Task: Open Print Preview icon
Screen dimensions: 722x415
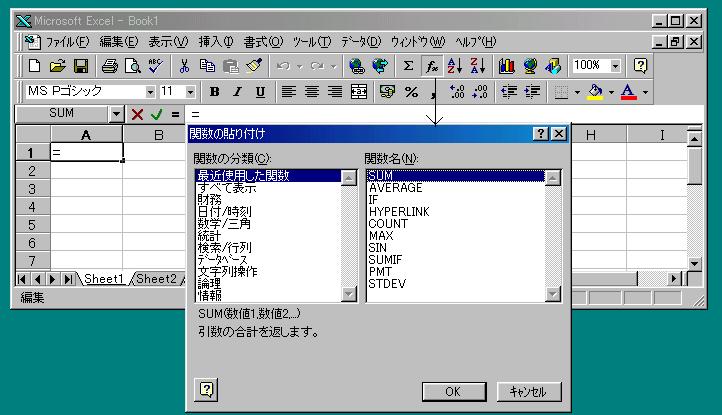Action: [x=133, y=66]
